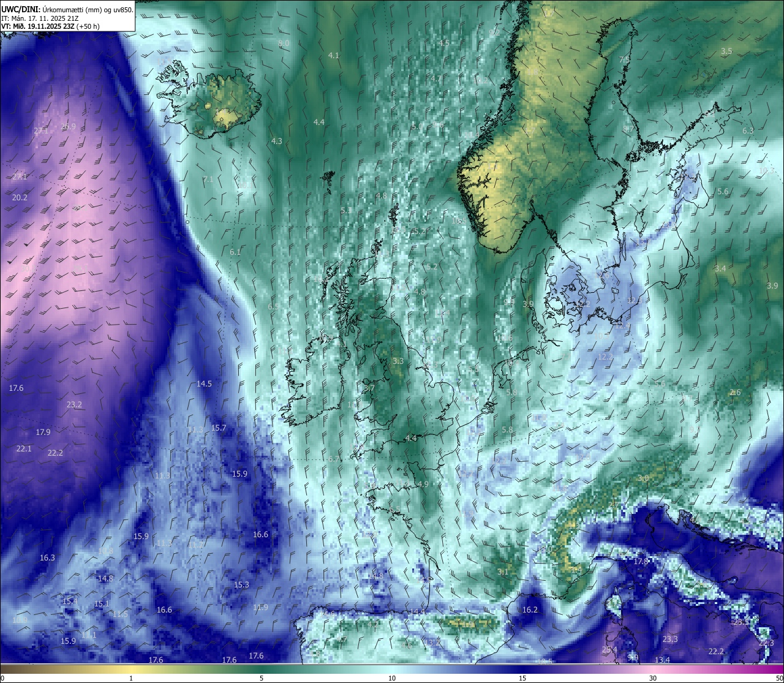
Task: Click the map value '2.6' over eastern Europe
Action: (736, 393)
